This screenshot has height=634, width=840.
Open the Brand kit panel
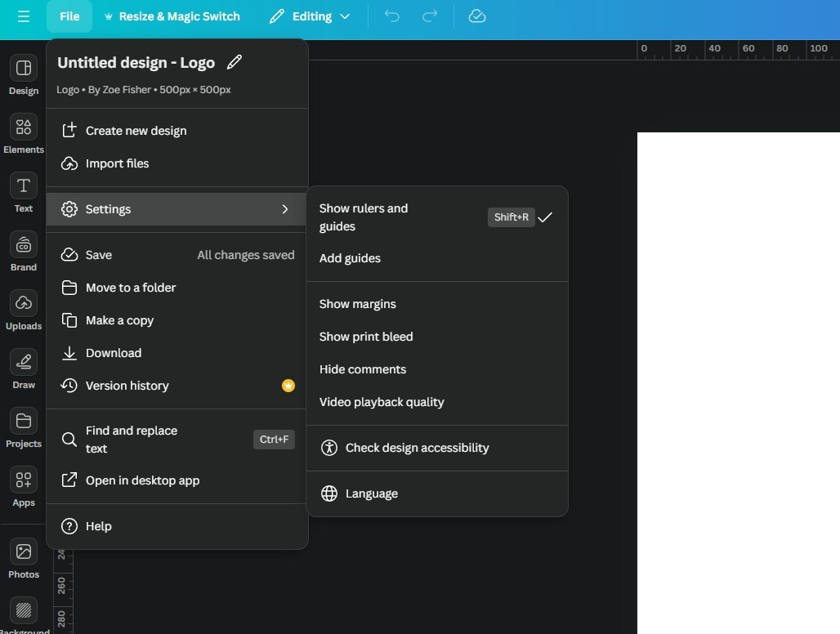click(x=23, y=251)
